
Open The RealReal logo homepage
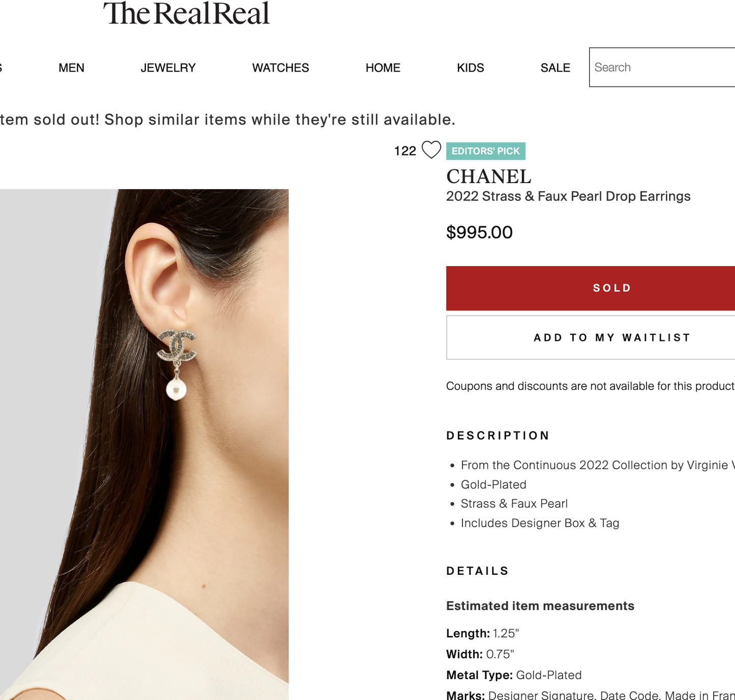186,14
